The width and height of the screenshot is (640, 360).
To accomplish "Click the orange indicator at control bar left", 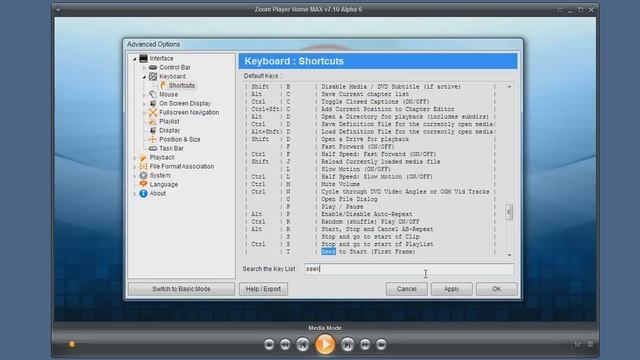I will tap(72, 344).
